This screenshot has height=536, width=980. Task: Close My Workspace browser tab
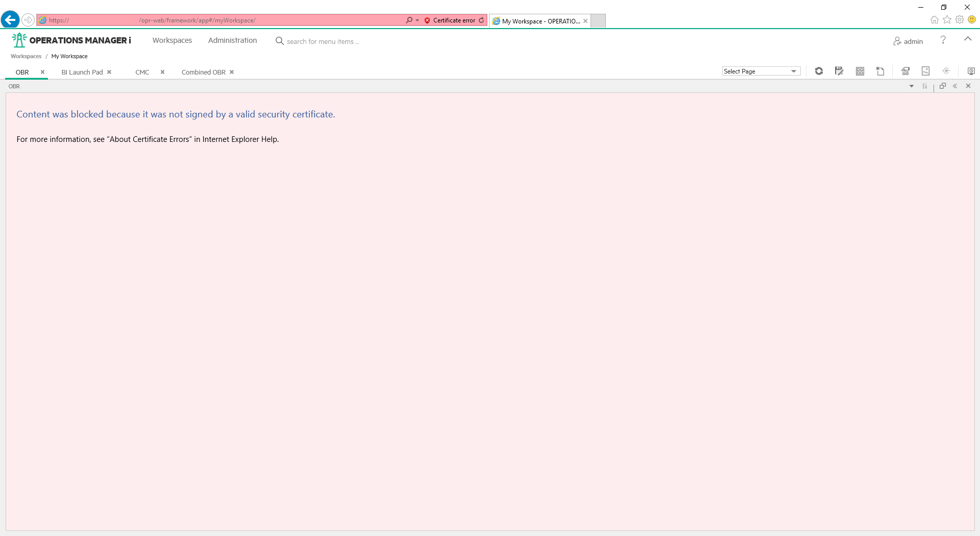[585, 21]
